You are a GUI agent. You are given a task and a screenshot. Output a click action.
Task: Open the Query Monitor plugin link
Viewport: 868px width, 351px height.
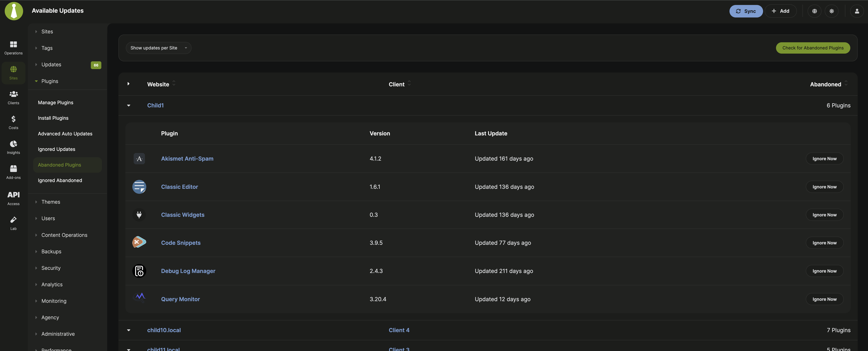click(x=180, y=299)
